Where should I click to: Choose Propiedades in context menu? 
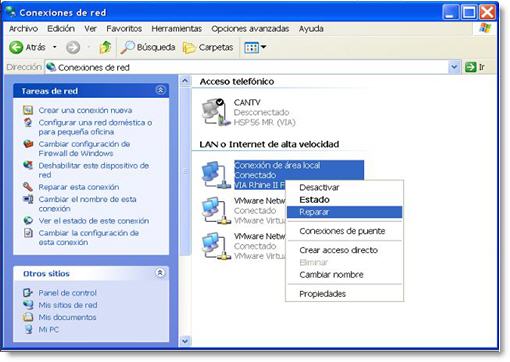(344, 294)
